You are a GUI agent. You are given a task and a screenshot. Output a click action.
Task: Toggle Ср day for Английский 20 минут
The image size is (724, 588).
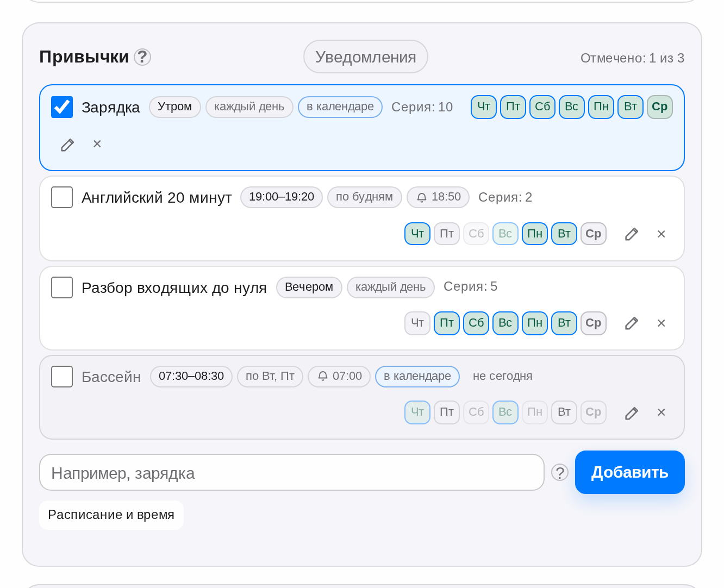click(x=594, y=234)
